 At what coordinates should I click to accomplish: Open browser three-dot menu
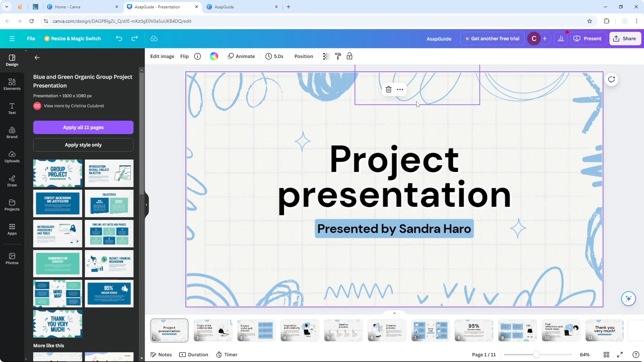click(636, 21)
